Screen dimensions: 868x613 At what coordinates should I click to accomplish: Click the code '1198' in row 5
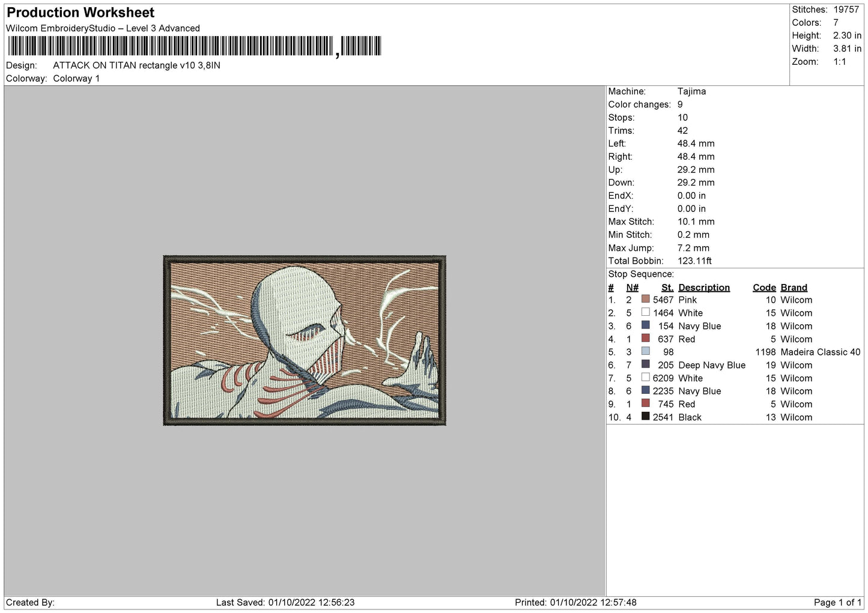click(766, 352)
